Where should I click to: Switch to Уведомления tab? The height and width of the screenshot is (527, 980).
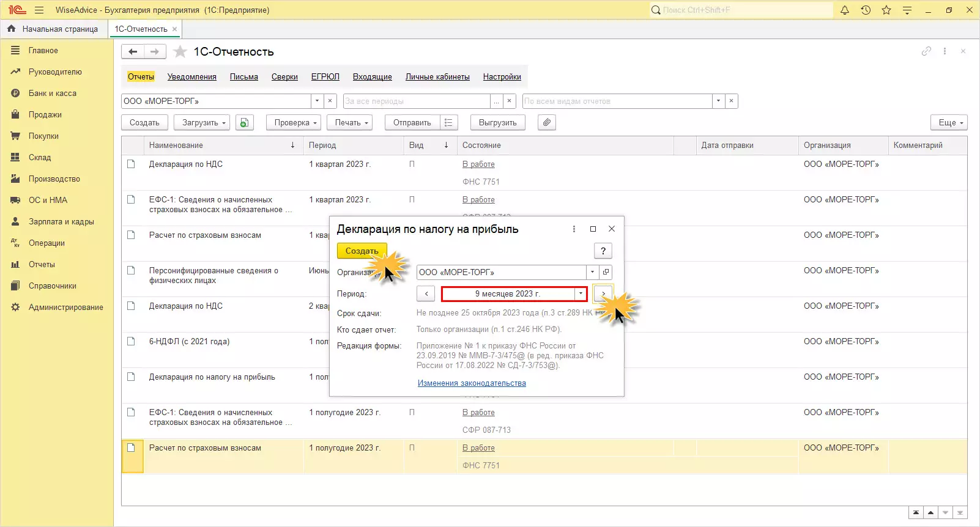point(191,76)
